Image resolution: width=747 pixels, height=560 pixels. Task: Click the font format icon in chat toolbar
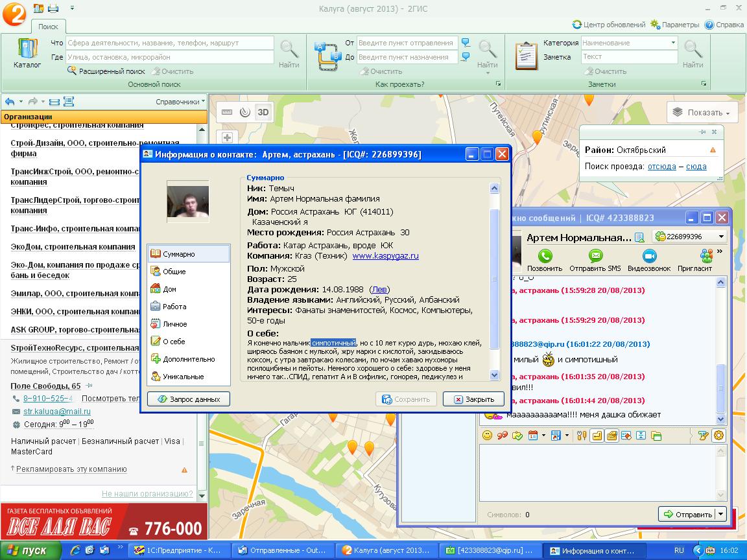pos(703,436)
